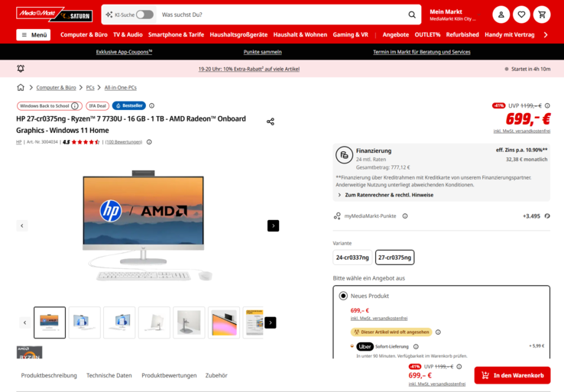Expand navigation bar with right chevron
This screenshot has width=564, height=392.
point(546,35)
